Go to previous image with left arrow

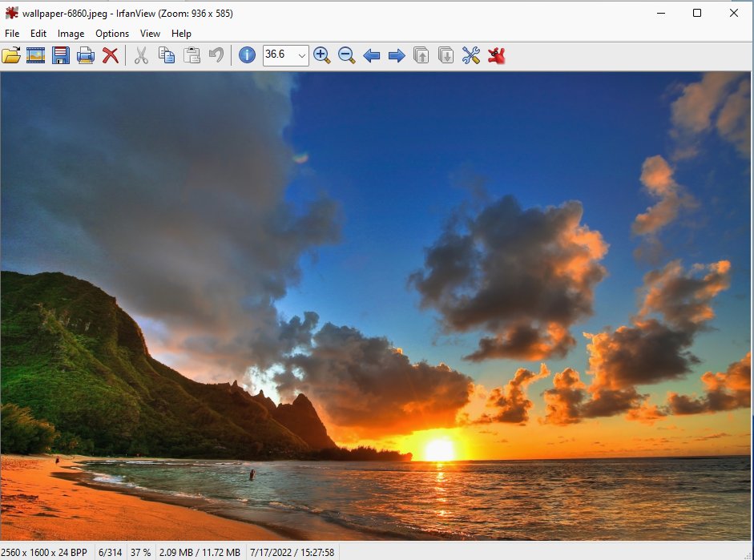click(371, 55)
